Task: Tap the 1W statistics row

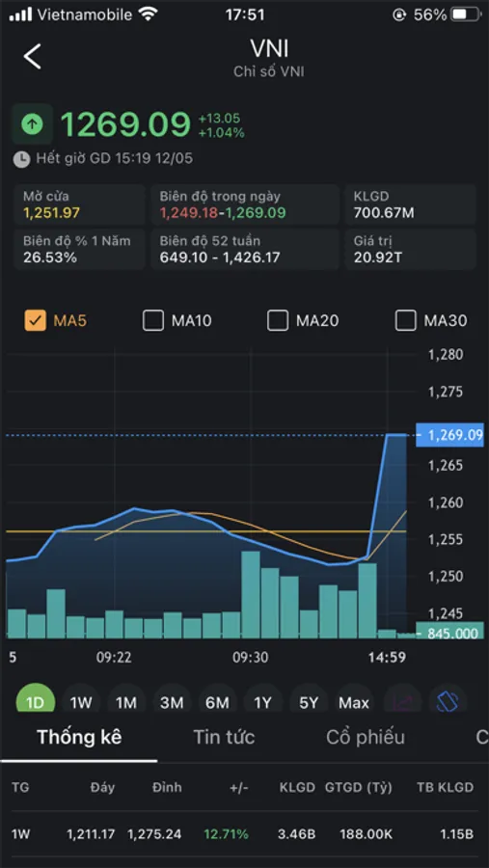Action: pos(244,833)
